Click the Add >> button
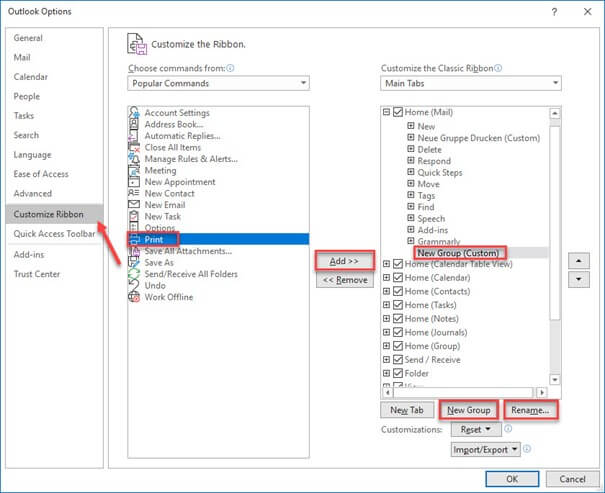605x493 pixels. pyautogui.click(x=345, y=261)
